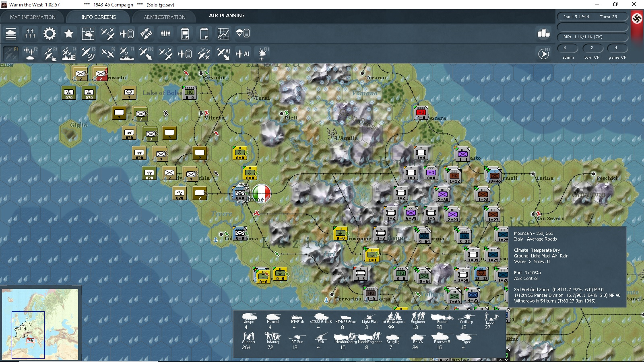Open the blank logistics document icon
The image size is (644, 362).
pos(204,33)
